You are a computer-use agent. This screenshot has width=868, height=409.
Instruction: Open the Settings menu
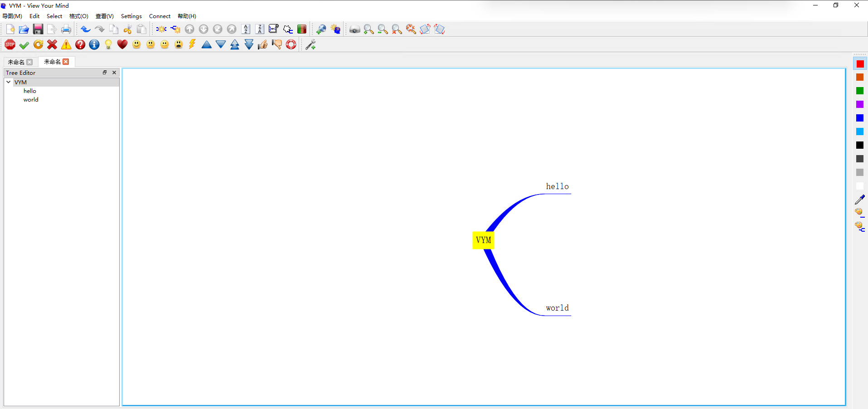click(131, 16)
